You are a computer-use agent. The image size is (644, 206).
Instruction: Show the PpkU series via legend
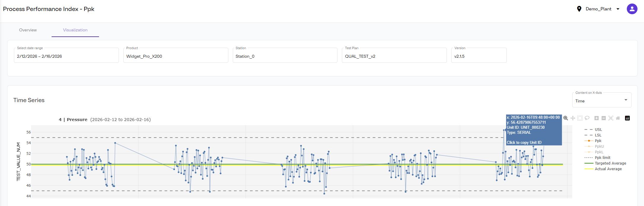click(x=599, y=147)
